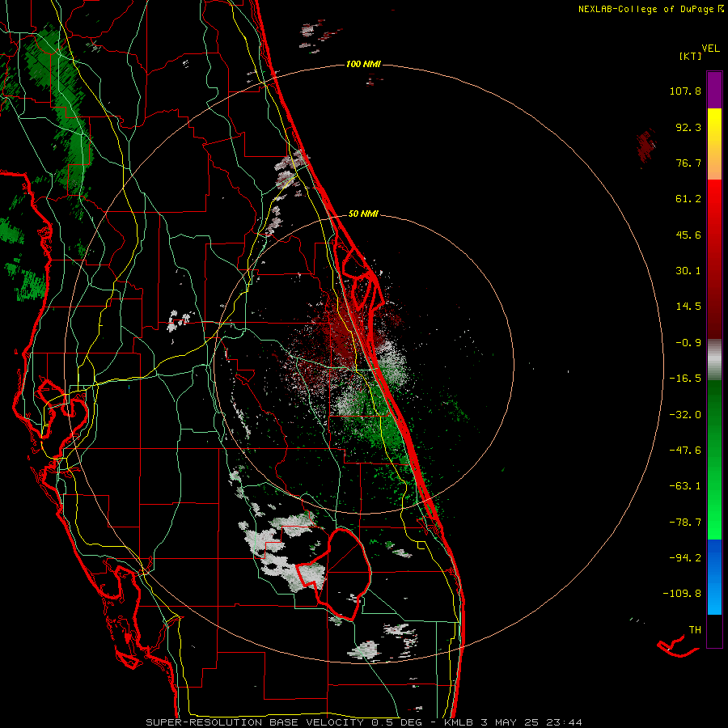The image size is (728, 728).
Task: Click the [KT] units label
Action: click(691, 56)
